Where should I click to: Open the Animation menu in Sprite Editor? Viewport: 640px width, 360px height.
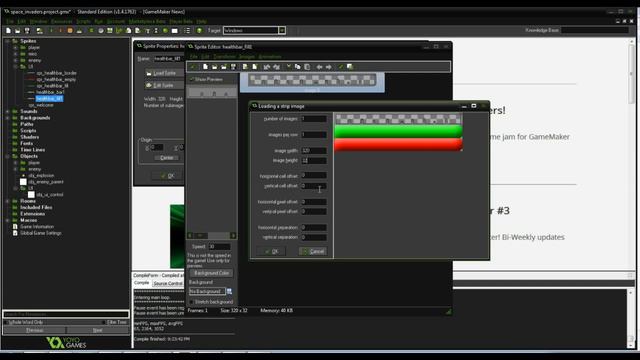point(270,57)
